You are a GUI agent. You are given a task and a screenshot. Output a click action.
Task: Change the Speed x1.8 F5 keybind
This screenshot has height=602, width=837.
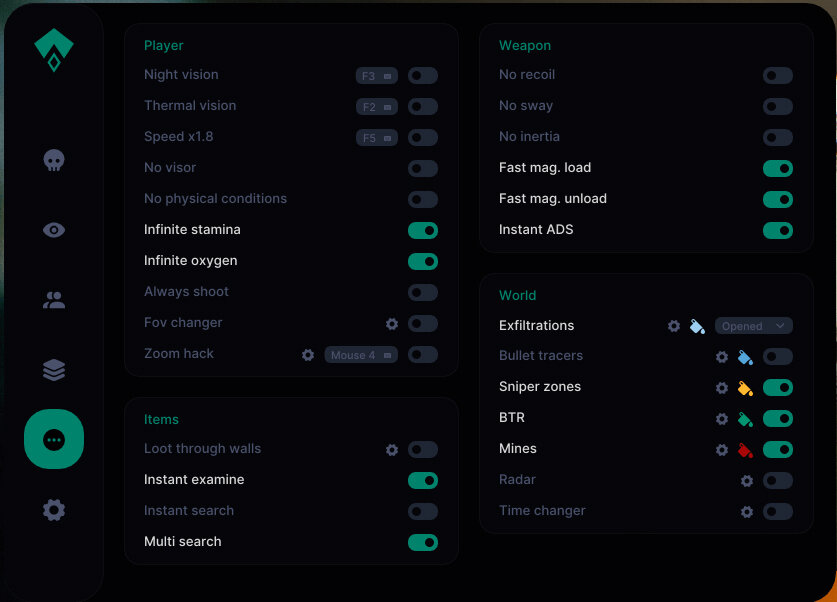377,137
